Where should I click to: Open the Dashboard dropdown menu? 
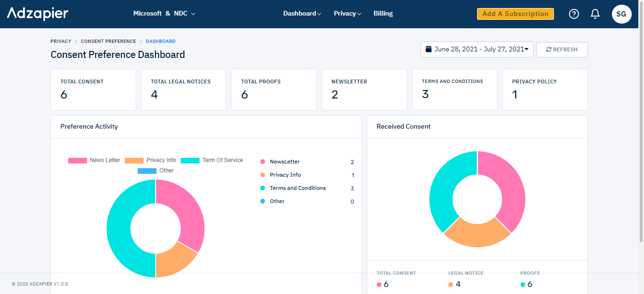click(x=302, y=13)
